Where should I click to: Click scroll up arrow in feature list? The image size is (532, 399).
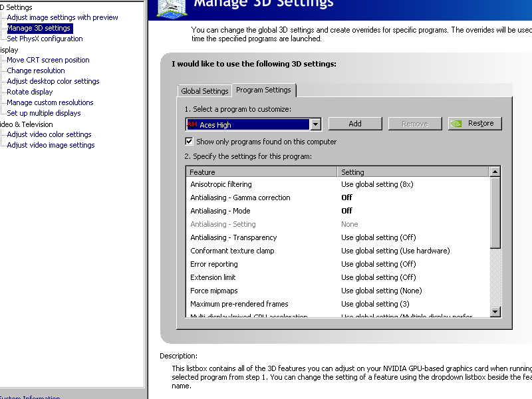(x=495, y=172)
